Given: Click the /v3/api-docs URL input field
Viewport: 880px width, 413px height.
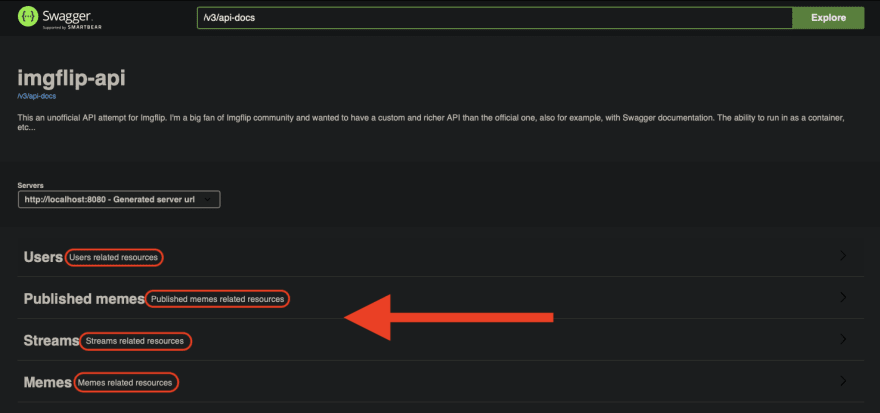Looking at the screenshot, I should pyautogui.click(x=494, y=17).
